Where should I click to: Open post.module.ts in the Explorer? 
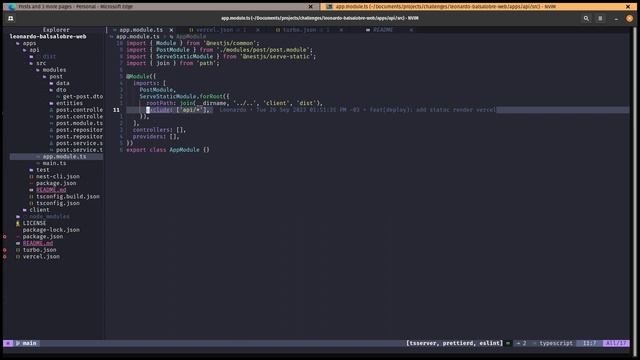(80, 123)
